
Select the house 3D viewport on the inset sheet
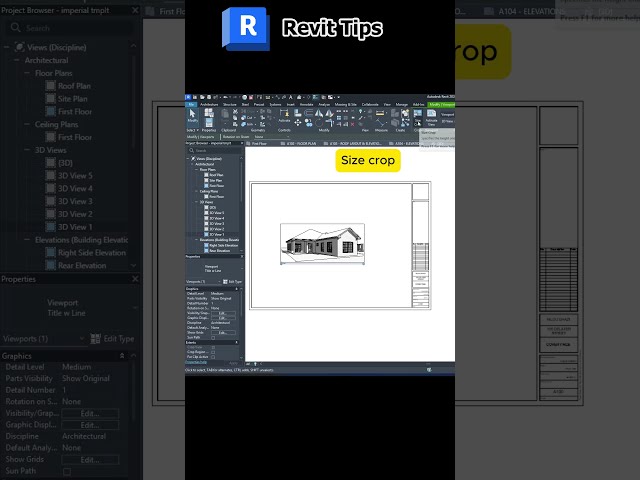point(322,244)
